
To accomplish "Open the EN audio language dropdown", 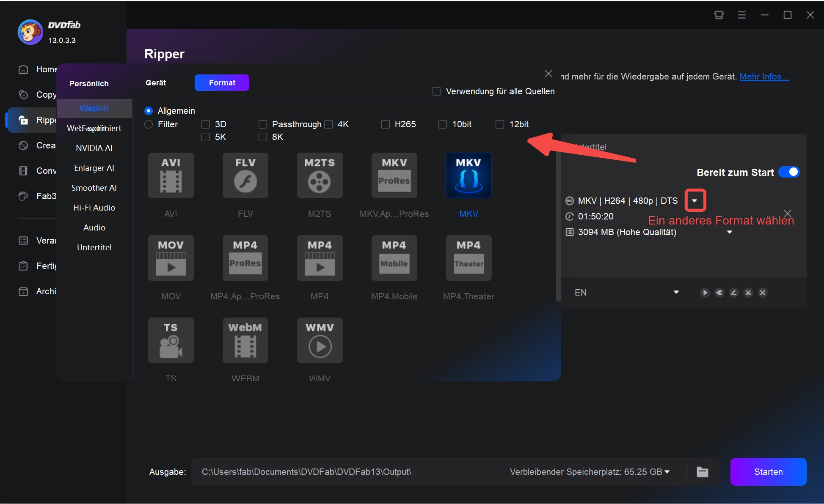I will point(676,292).
